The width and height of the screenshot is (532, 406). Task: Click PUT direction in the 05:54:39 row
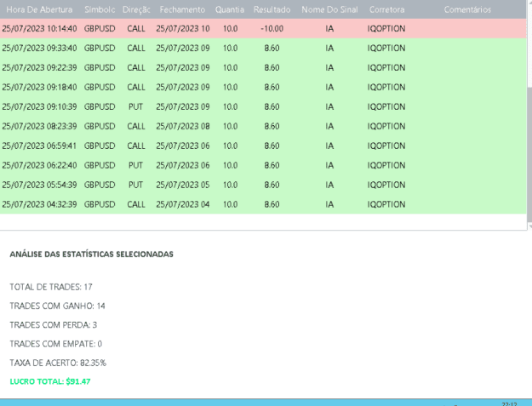click(x=135, y=185)
